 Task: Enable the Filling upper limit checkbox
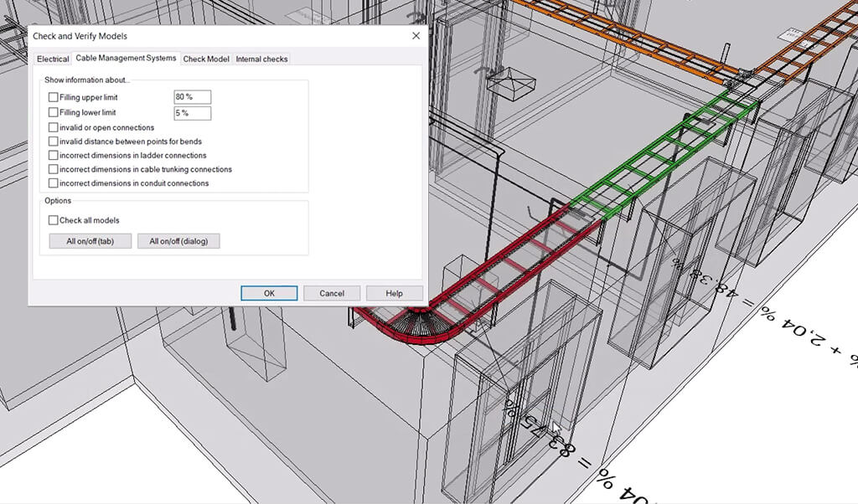[54, 98]
